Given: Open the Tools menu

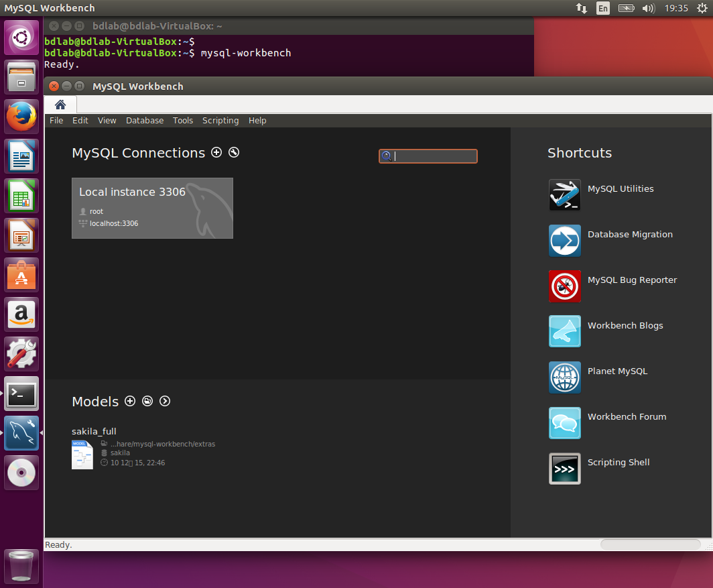Looking at the screenshot, I should (183, 121).
